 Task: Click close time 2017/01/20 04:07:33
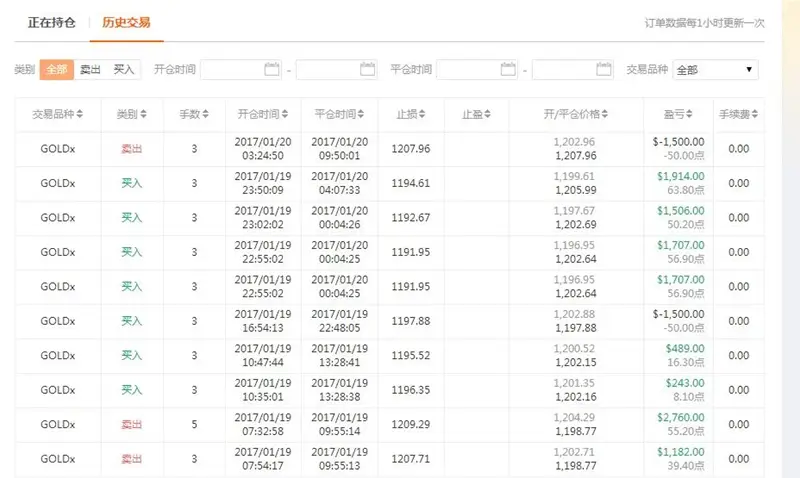pos(339,183)
